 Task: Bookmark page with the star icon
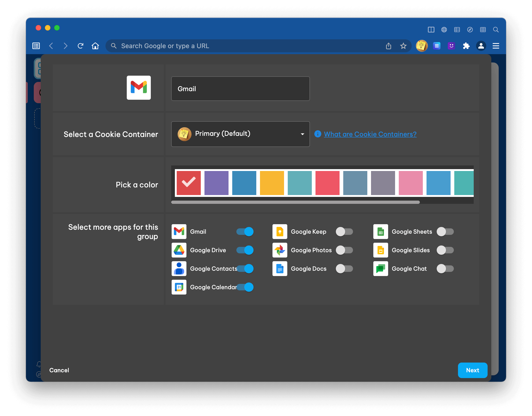pos(403,46)
